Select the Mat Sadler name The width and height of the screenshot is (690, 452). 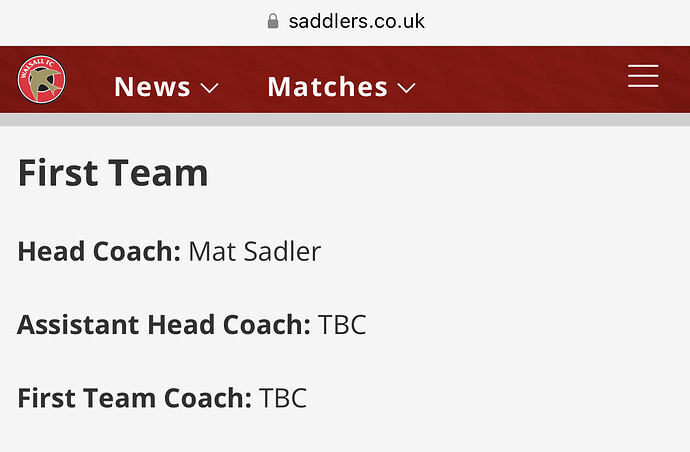pyautogui.click(x=255, y=251)
